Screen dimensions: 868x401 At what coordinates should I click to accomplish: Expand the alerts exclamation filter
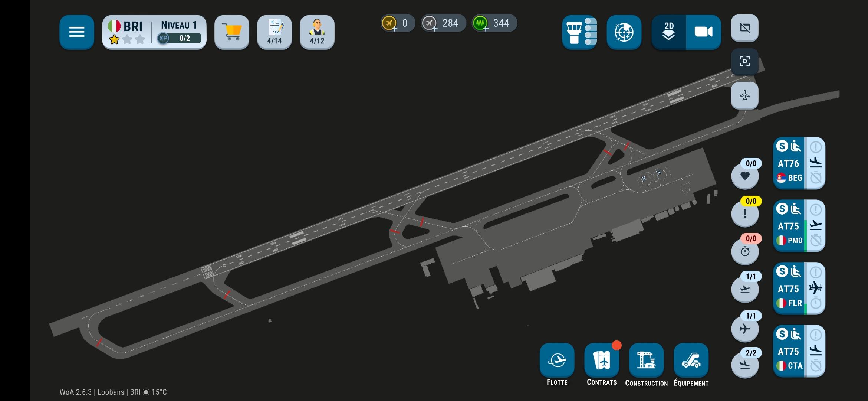point(745,213)
